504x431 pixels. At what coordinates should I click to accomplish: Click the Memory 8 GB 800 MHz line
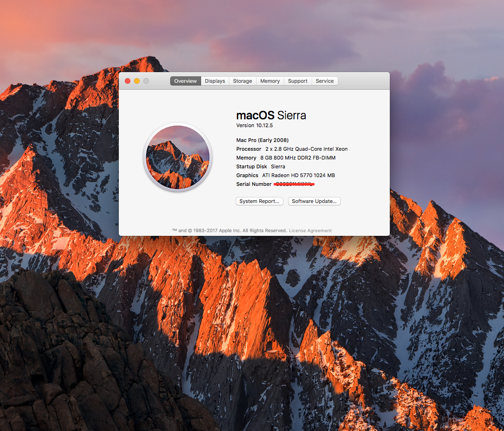[x=286, y=158]
